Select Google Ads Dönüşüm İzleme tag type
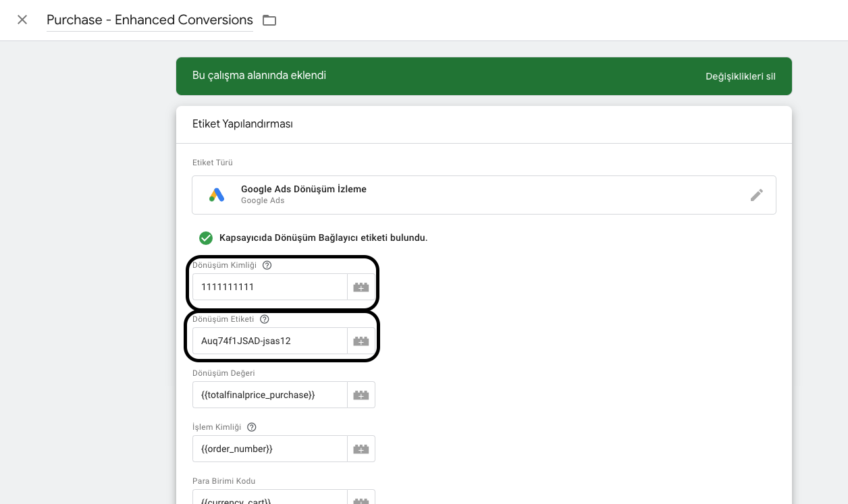Viewport: 848px width, 504px height. pos(484,195)
